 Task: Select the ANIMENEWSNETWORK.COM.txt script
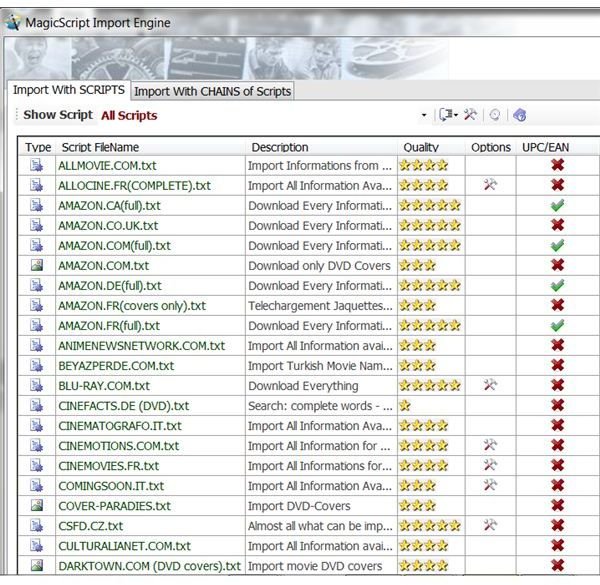142,346
